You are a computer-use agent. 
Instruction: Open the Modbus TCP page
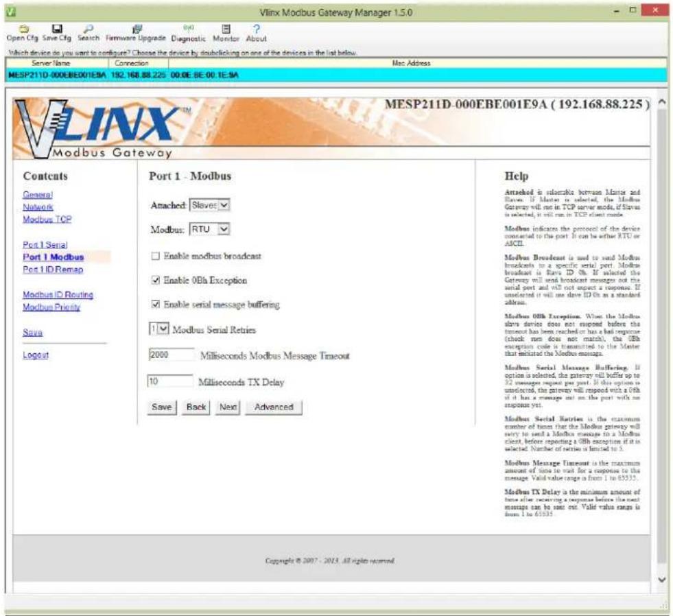pyautogui.click(x=47, y=220)
